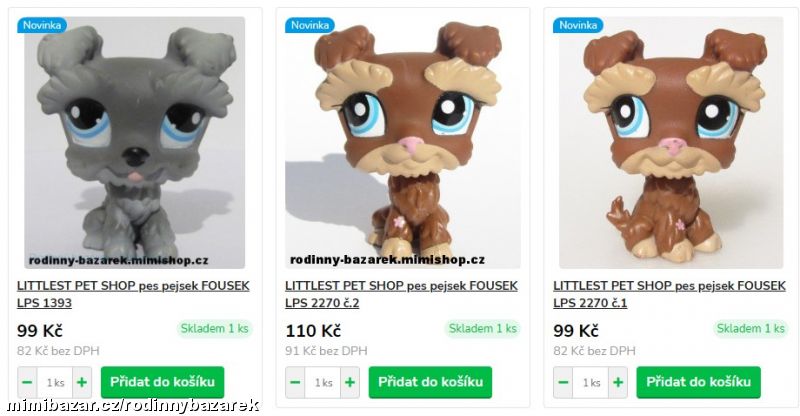This screenshot has width=800, height=416.
Task: Open product title link LPS 2270 č.1
Action: [x=669, y=294]
